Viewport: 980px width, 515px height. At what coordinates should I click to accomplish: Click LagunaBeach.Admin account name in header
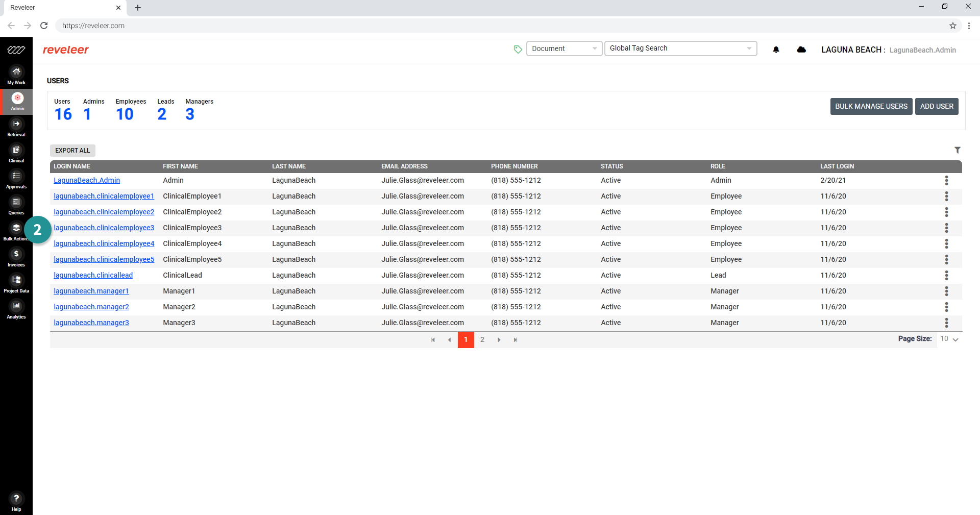(x=922, y=50)
